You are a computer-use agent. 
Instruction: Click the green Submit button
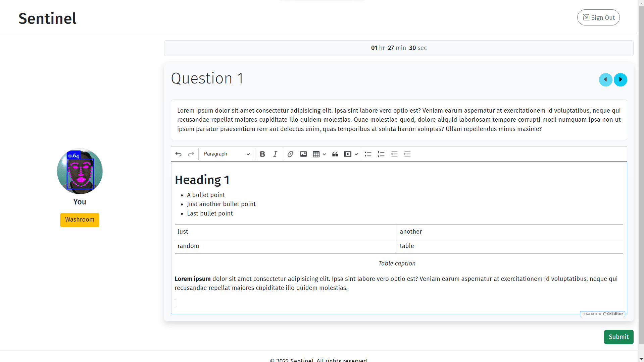tap(618, 337)
